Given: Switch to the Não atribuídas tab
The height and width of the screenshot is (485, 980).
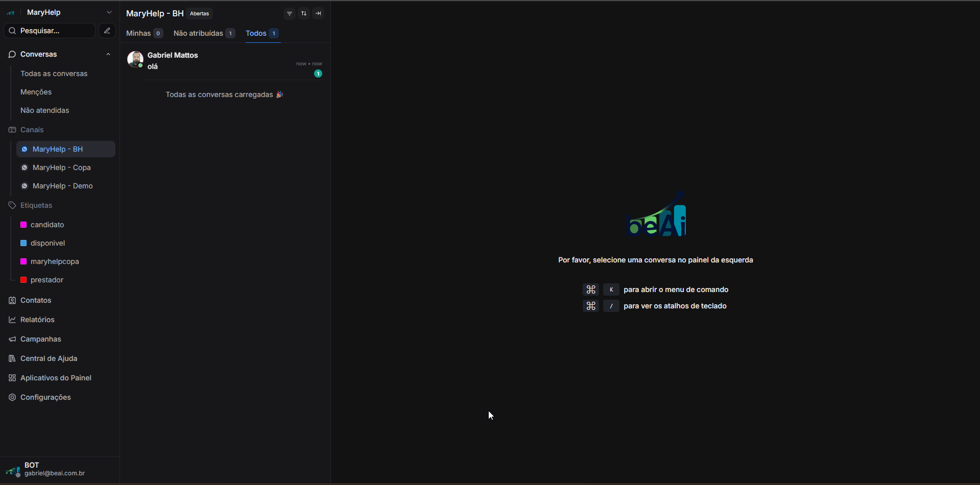Looking at the screenshot, I should click(x=198, y=33).
